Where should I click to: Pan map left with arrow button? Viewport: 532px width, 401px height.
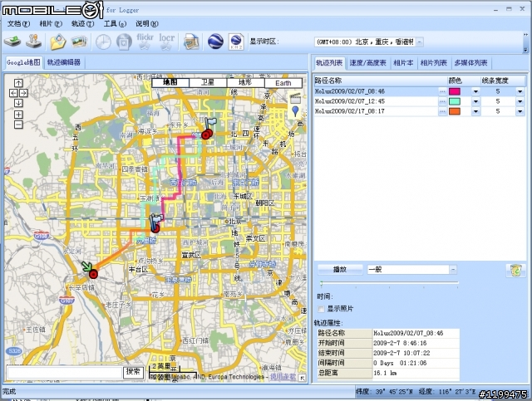pos(13,93)
